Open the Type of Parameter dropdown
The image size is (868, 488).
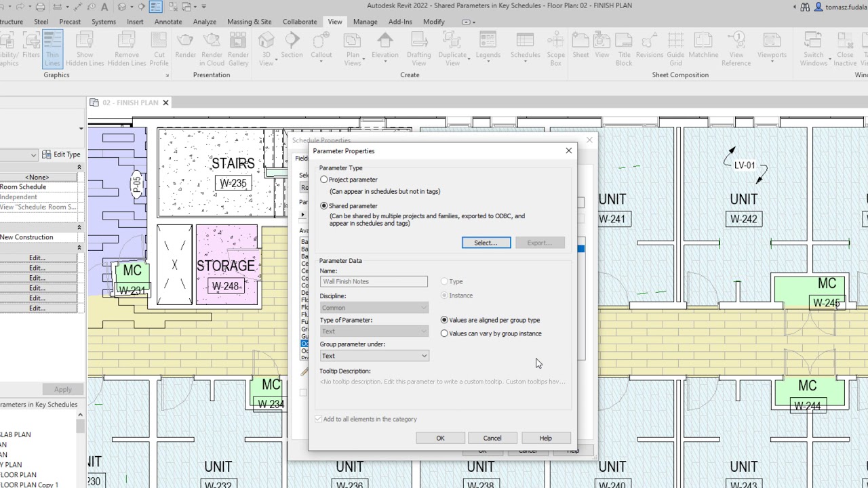click(x=374, y=331)
